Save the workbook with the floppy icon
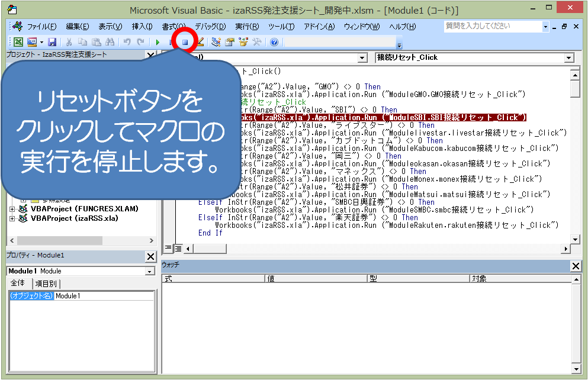The image size is (588, 380). [52, 42]
